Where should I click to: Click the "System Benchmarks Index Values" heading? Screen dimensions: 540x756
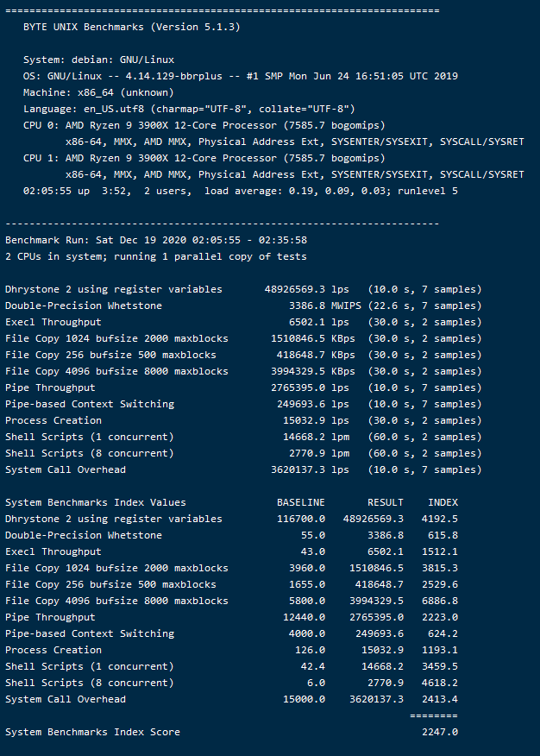95,502
